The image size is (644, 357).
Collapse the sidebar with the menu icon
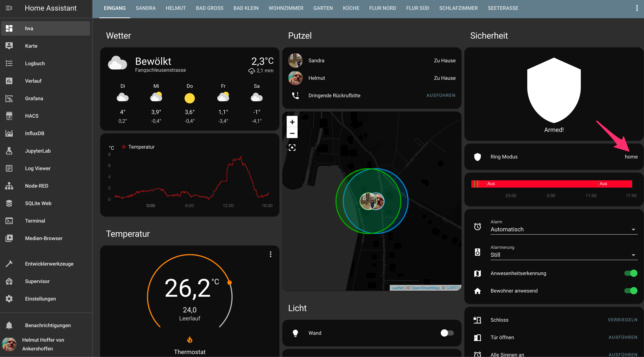tap(9, 8)
